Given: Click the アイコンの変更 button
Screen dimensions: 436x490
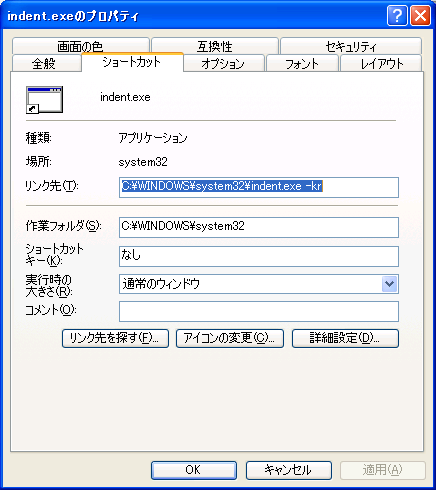Looking at the screenshot, I should pos(230,338).
